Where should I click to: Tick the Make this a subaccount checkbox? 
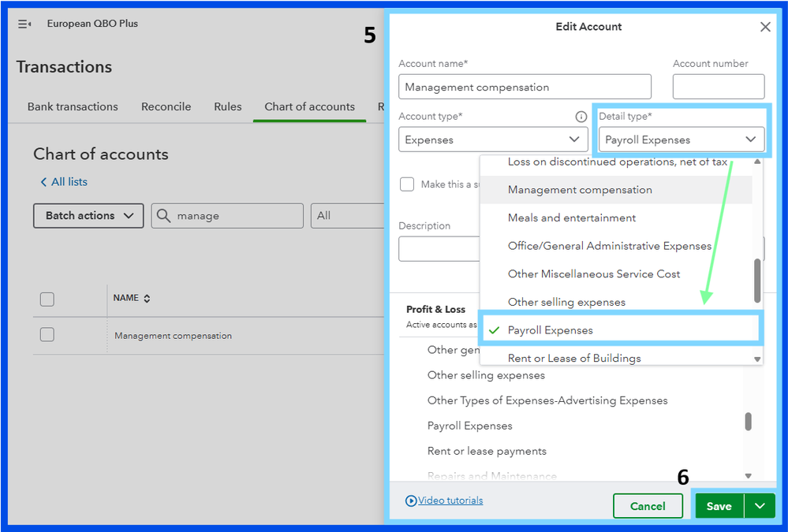click(x=406, y=184)
